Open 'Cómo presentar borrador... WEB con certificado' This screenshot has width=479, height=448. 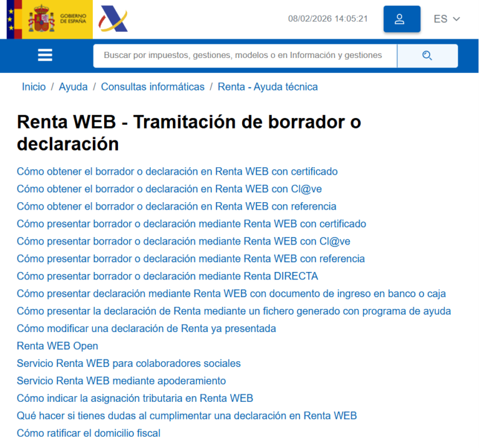[191, 224]
